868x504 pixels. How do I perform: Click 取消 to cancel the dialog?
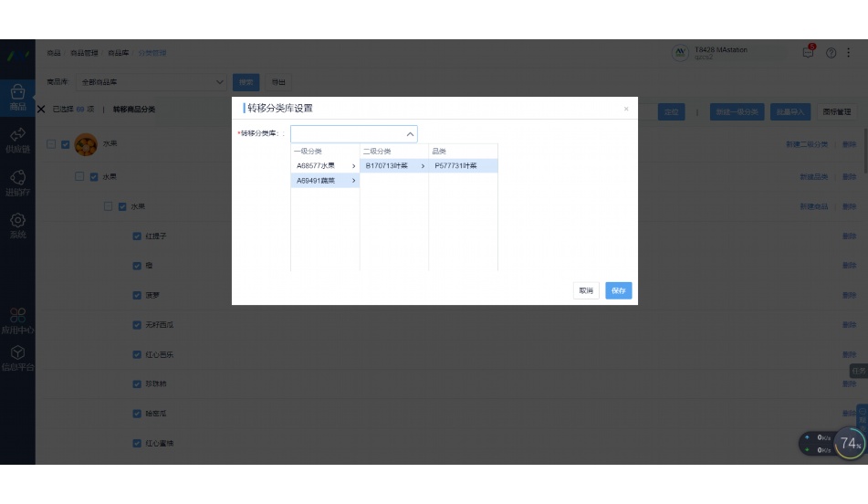click(x=586, y=290)
